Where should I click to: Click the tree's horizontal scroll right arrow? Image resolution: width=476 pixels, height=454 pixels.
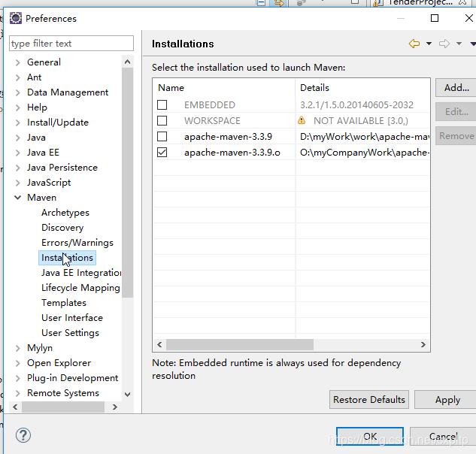pyautogui.click(x=115, y=407)
